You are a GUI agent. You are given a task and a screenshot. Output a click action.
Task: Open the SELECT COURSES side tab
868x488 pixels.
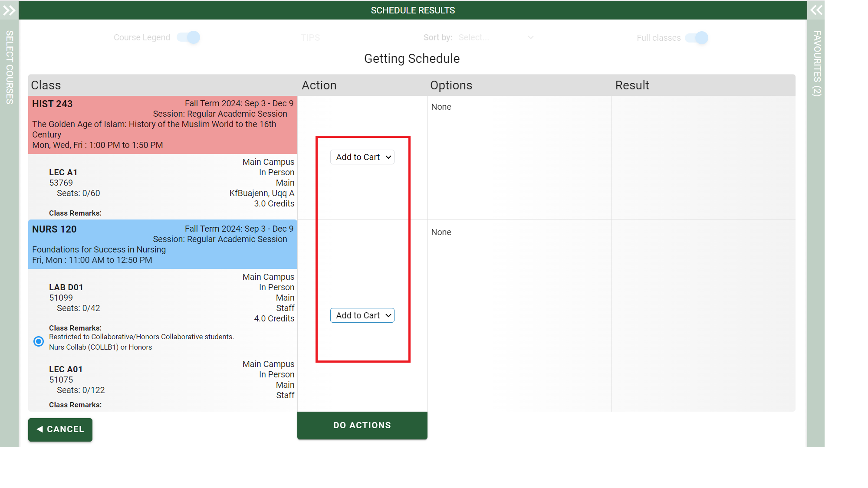coord(9,67)
